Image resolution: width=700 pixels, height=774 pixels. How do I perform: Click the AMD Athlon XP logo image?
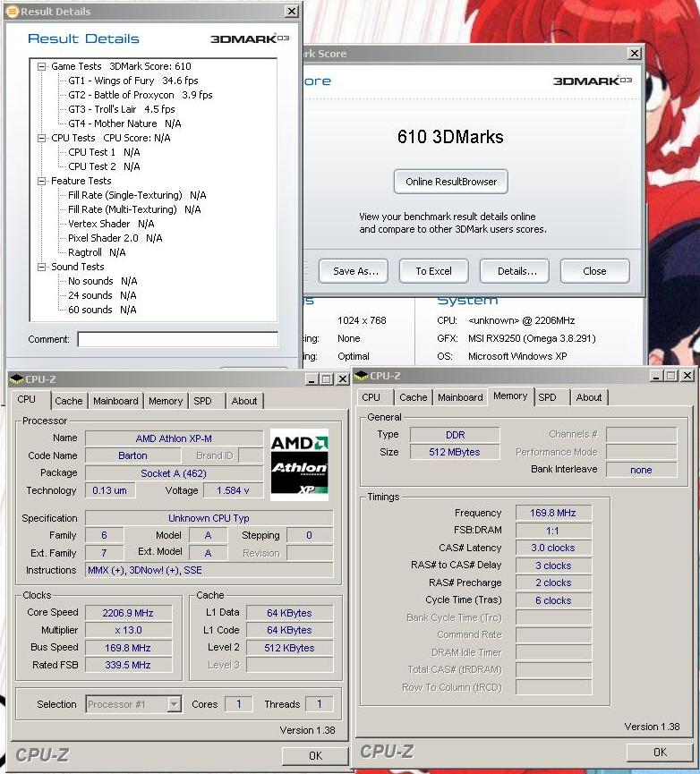[299, 465]
